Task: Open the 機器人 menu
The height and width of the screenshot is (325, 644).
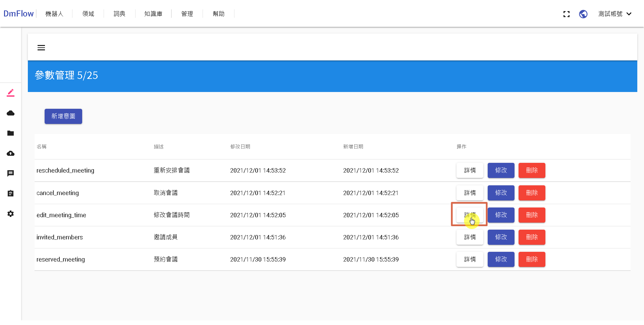Action: pos(54,14)
